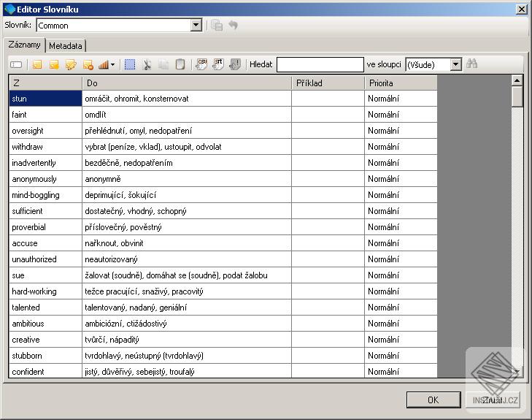Select the 'mind-boggling' cell
The image size is (532, 420).
click(45, 195)
